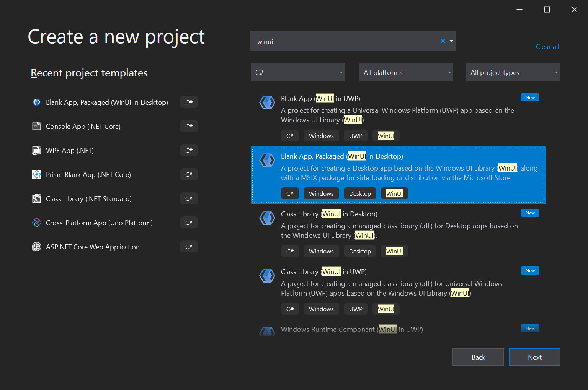
Task: Click the Prism Blank App icon
Action: [37, 174]
